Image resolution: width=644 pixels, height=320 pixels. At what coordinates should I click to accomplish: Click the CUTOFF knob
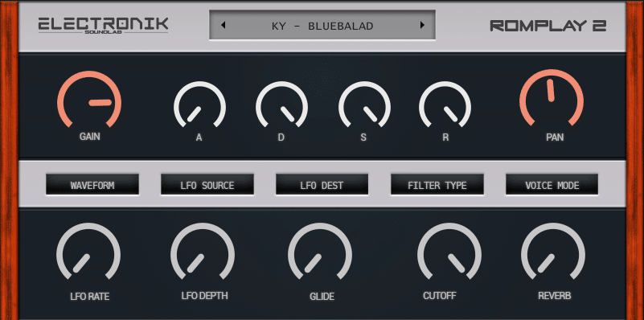[449, 252]
